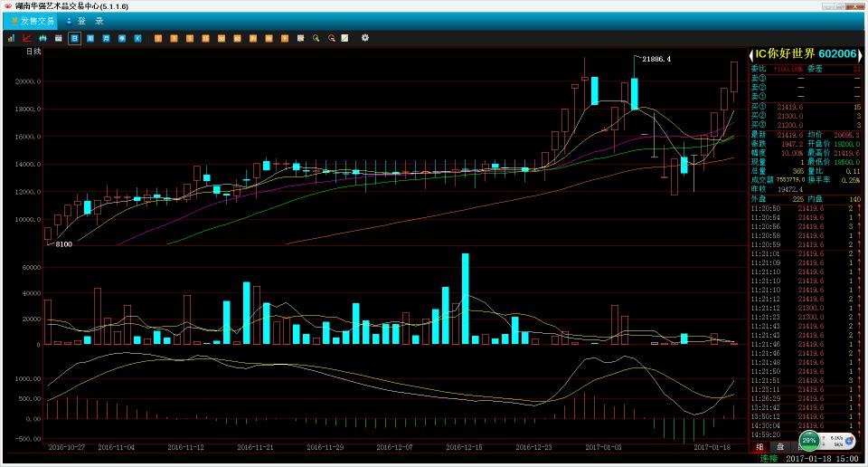Select the 14:30:04 trade row

[x=806, y=425]
